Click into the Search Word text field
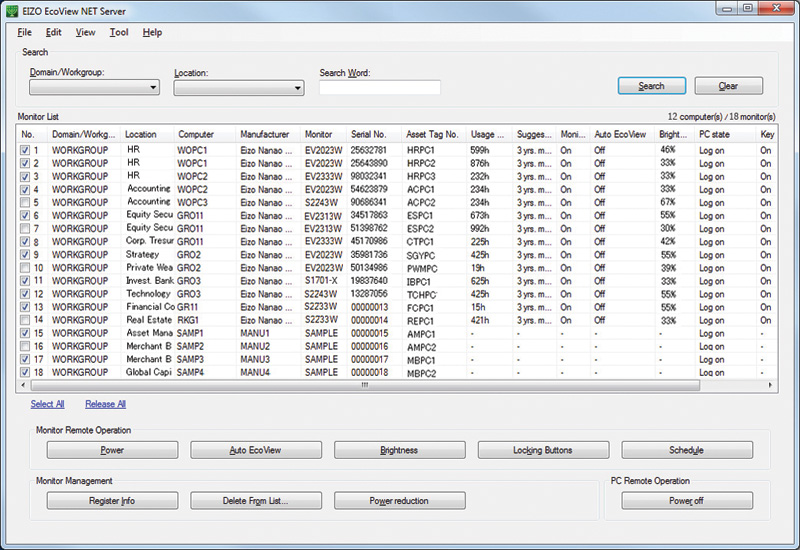Viewport: 800px width, 550px height. coord(379,88)
